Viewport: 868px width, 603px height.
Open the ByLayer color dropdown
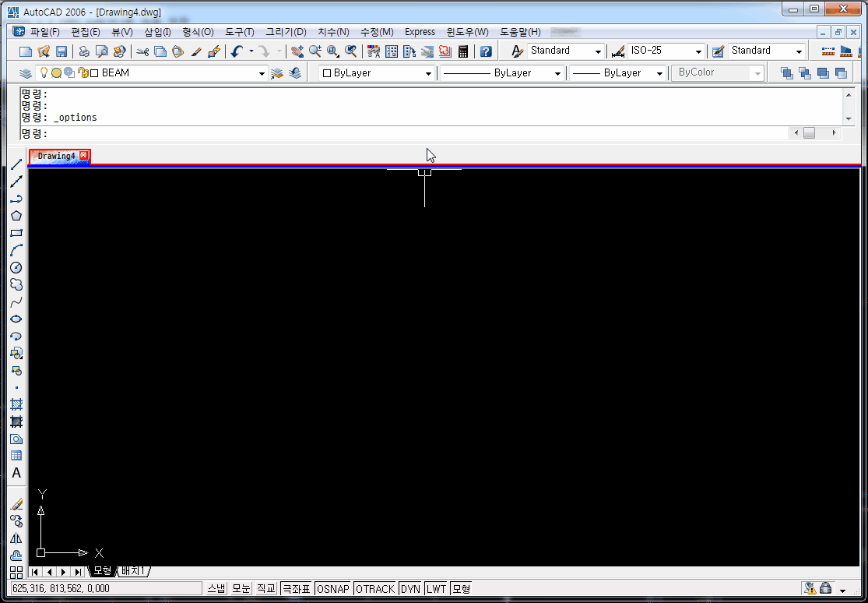pyautogui.click(x=428, y=73)
